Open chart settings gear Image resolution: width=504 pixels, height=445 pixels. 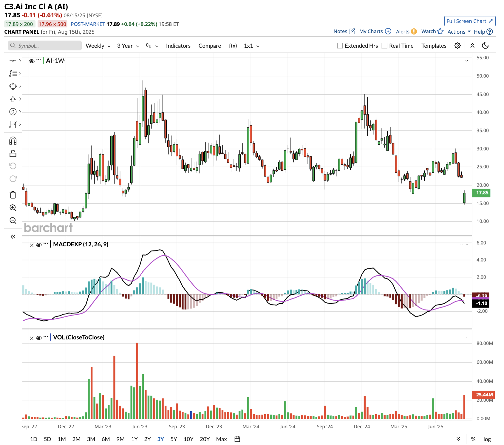click(457, 46)
